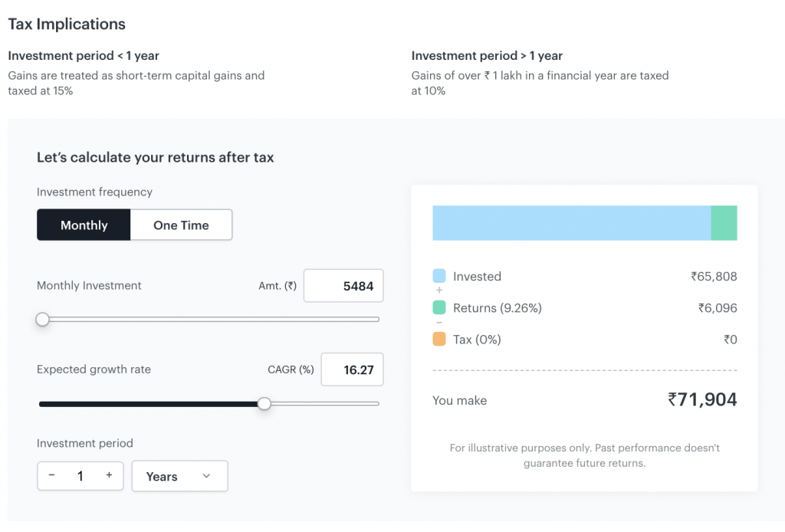Click the blue Invested legend swatch
Image resolution: width=785 pixels, height=532 pixels.
pos(439,276)
